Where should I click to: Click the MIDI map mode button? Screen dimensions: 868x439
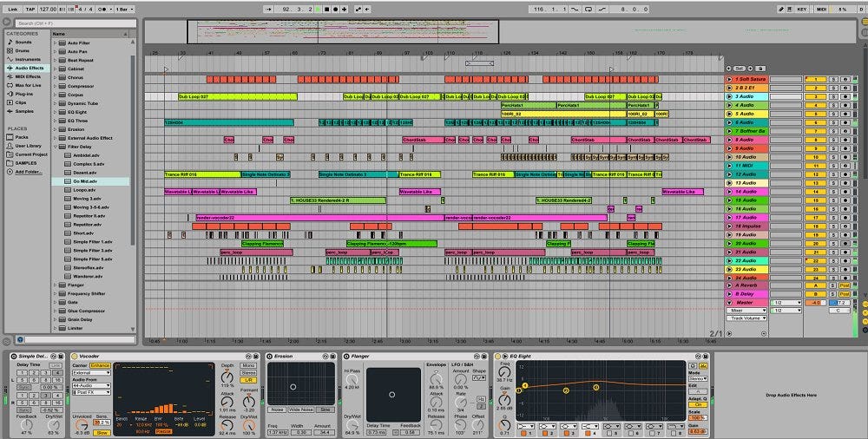tap(821, 9)
